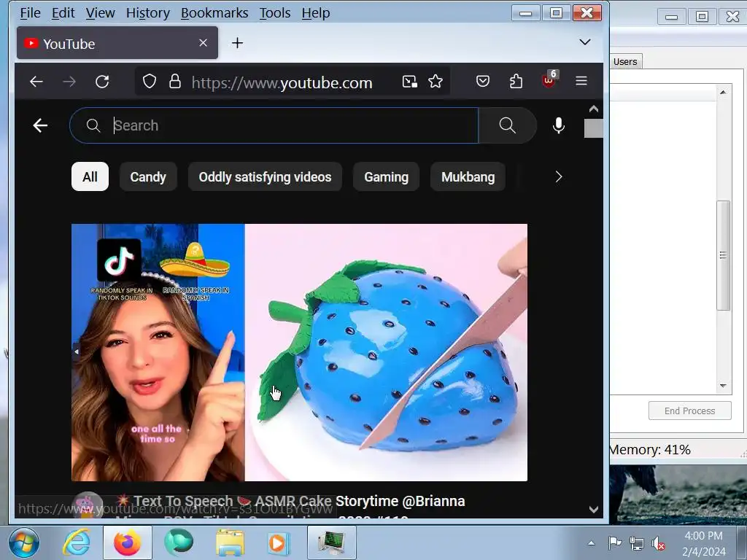Open Pocket save icon

483,82
